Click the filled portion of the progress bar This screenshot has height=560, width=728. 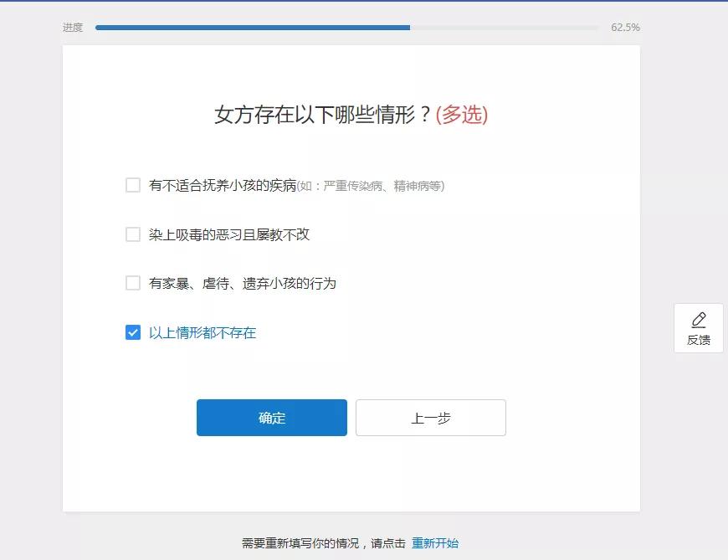click(x=251, y=27)
